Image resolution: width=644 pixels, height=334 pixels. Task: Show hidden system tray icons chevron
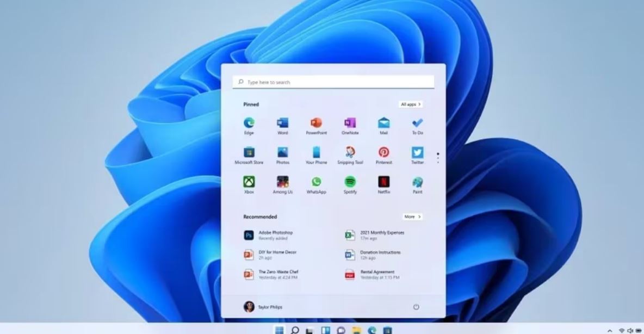pos(609,330)
